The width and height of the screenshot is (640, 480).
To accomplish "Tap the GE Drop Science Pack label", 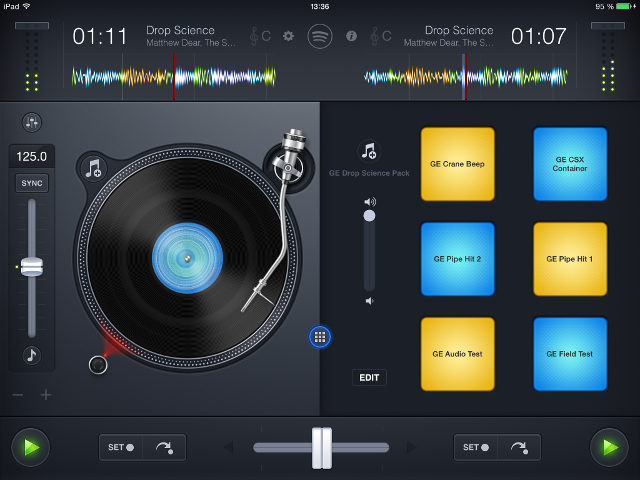I will (369, 173).
